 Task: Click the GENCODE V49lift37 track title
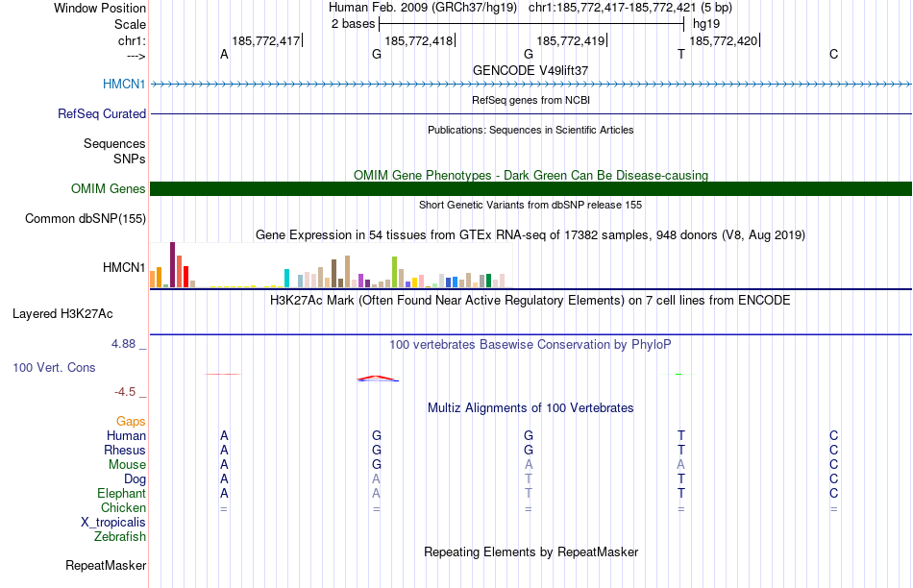point(531,70)
